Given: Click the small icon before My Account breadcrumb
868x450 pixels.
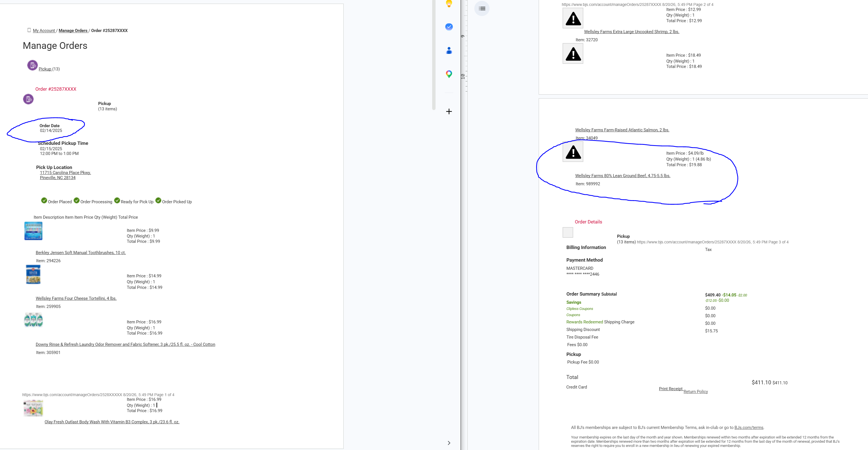Looking at the screenshot, I should tap(29, 30).
